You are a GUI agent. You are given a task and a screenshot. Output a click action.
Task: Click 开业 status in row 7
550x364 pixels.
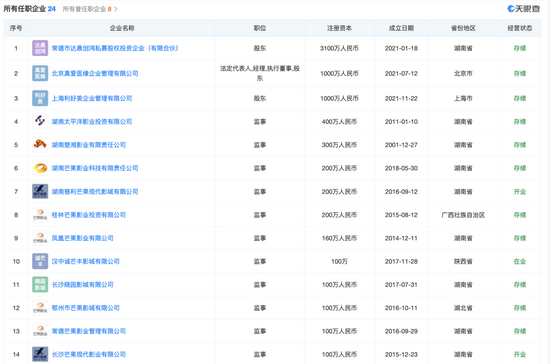tap(520, 191)
